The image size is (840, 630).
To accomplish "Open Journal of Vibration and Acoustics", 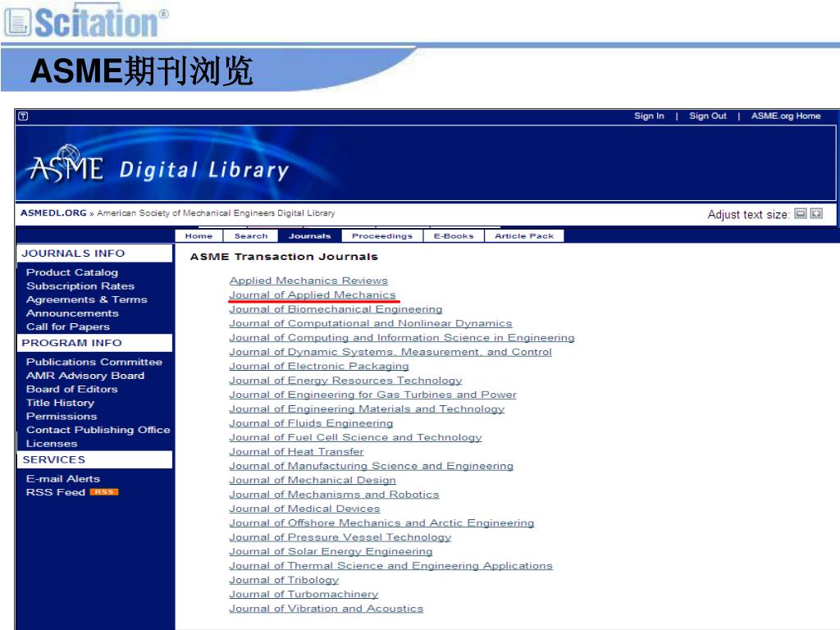I will click(x=326, y=609).
